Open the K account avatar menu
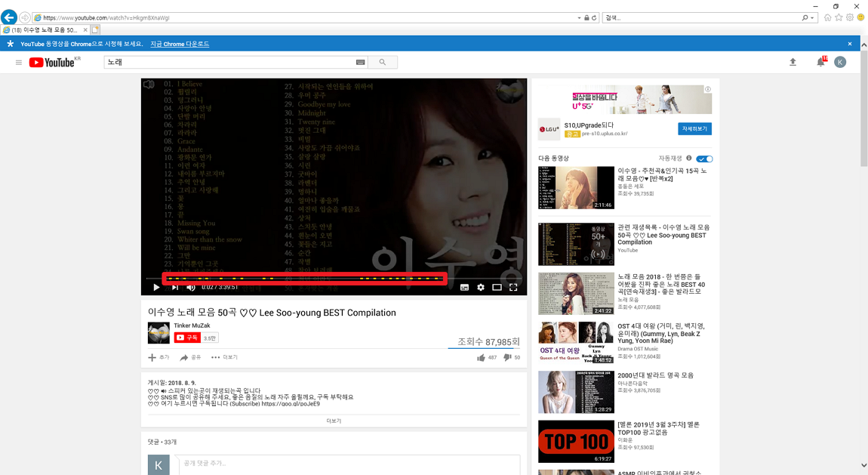Screen dimensions: 868x475 pyautogui.click(x=840, y=62)
